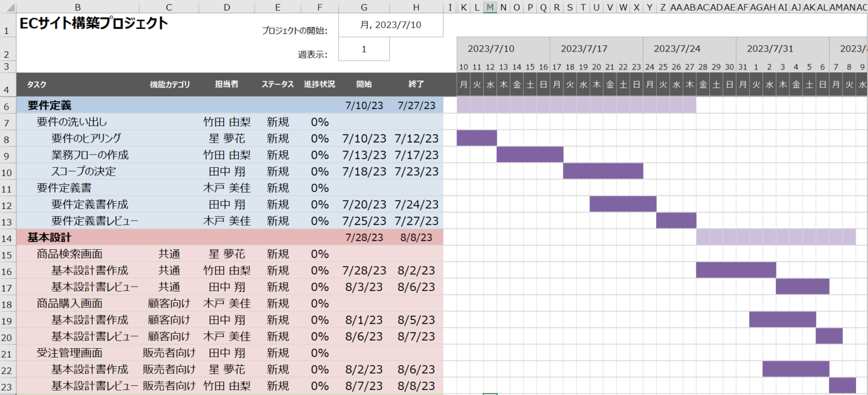Viewport: 868px width, 395px height.
Task: Click the Gantt bar for row 19 基本設計書作成
Action: (783, 320)
